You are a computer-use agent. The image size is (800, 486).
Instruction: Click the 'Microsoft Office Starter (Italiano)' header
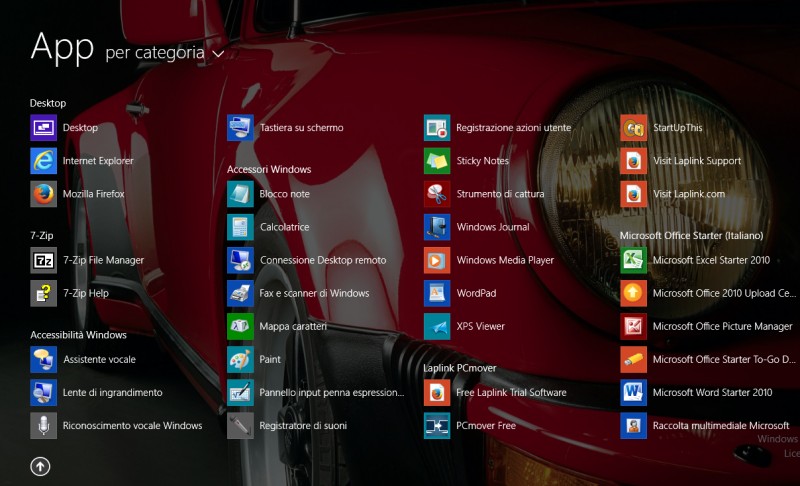coord(691,236)
